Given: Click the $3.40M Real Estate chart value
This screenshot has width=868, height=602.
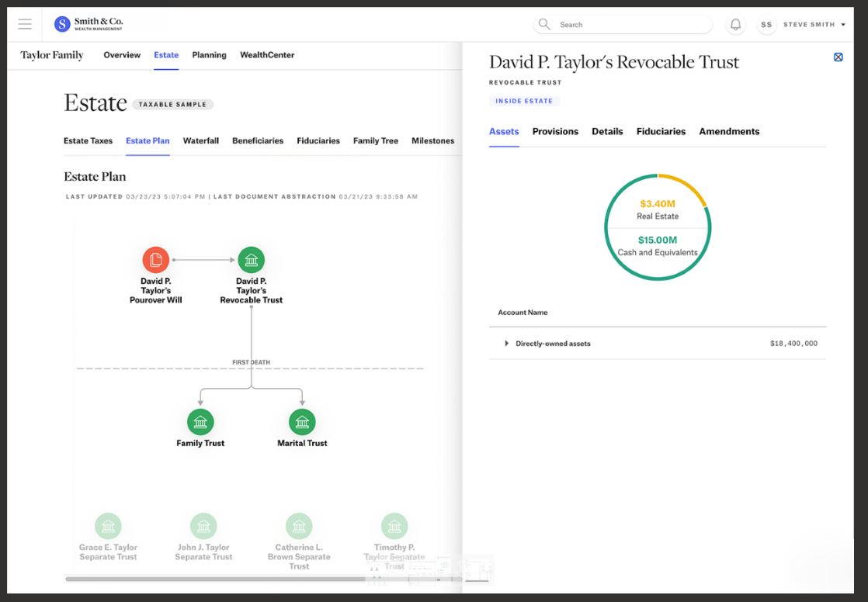Looking at the screenshot, I should pyautogui.click(x=658, y=203).
